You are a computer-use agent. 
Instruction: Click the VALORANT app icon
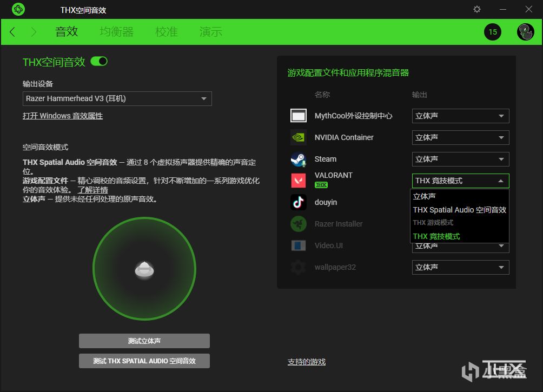298,181
